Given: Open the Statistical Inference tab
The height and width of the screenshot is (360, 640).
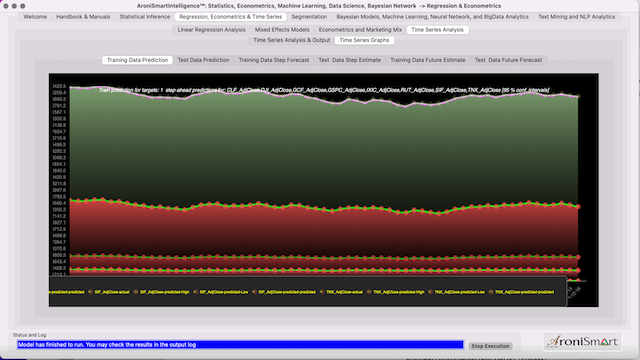Looking at the screenshot, I should 144,17.
